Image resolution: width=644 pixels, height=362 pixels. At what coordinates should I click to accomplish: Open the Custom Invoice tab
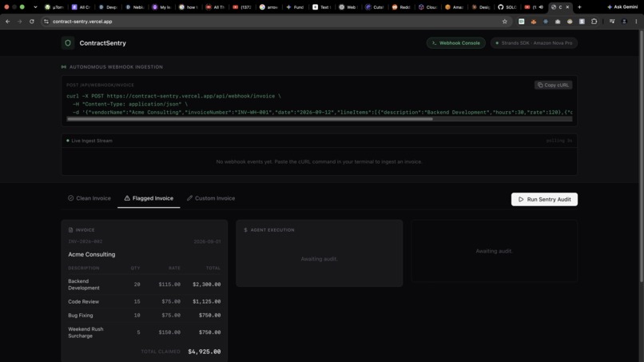pos(211,198)
